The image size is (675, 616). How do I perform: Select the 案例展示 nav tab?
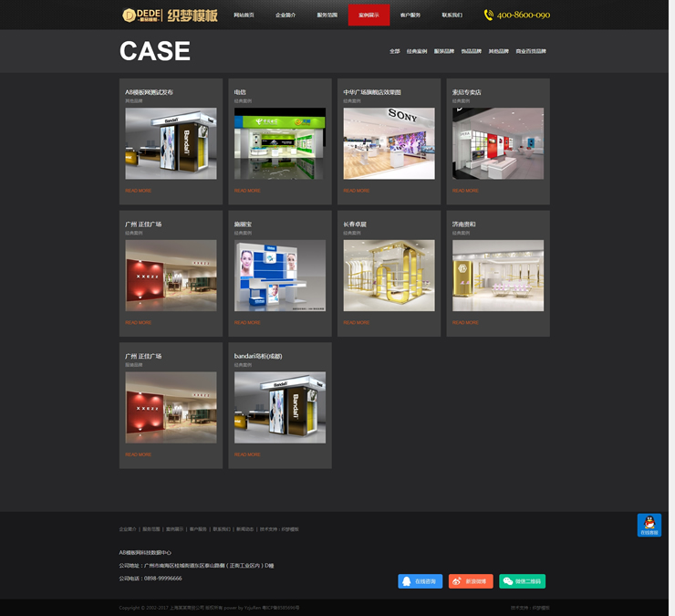click(369, 15)
